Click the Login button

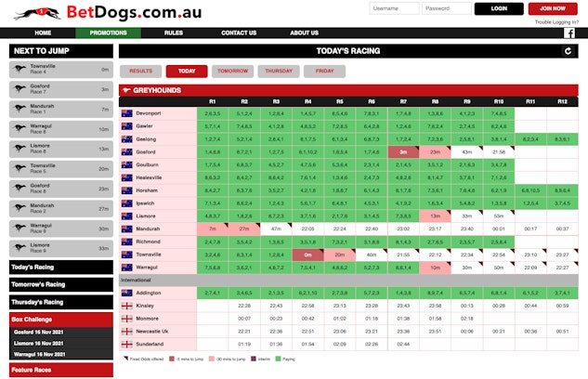click(x=499, y=8)
